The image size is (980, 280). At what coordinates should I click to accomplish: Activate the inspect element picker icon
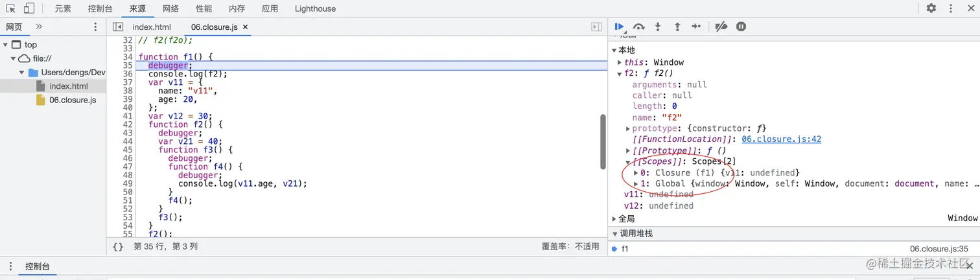coord(11,8)
